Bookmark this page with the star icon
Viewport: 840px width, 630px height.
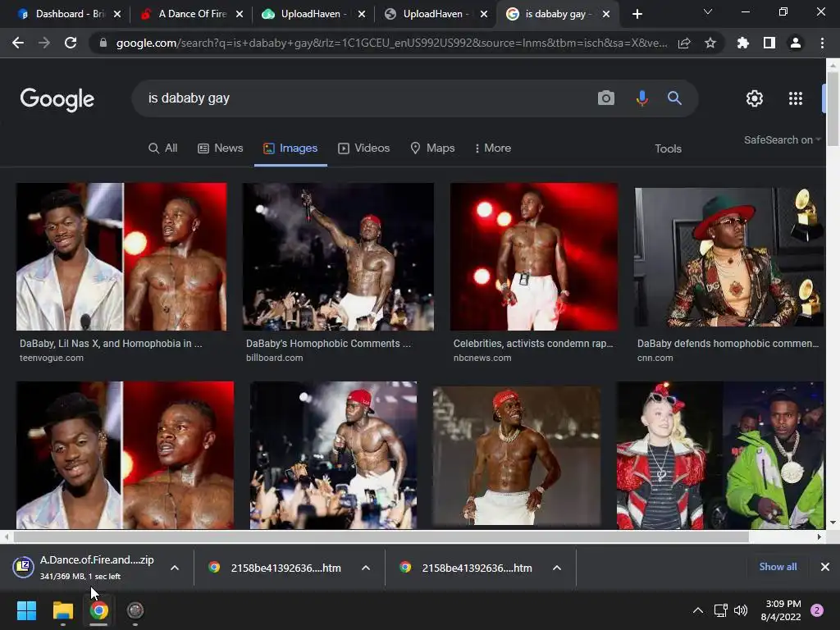click(710, 43)
